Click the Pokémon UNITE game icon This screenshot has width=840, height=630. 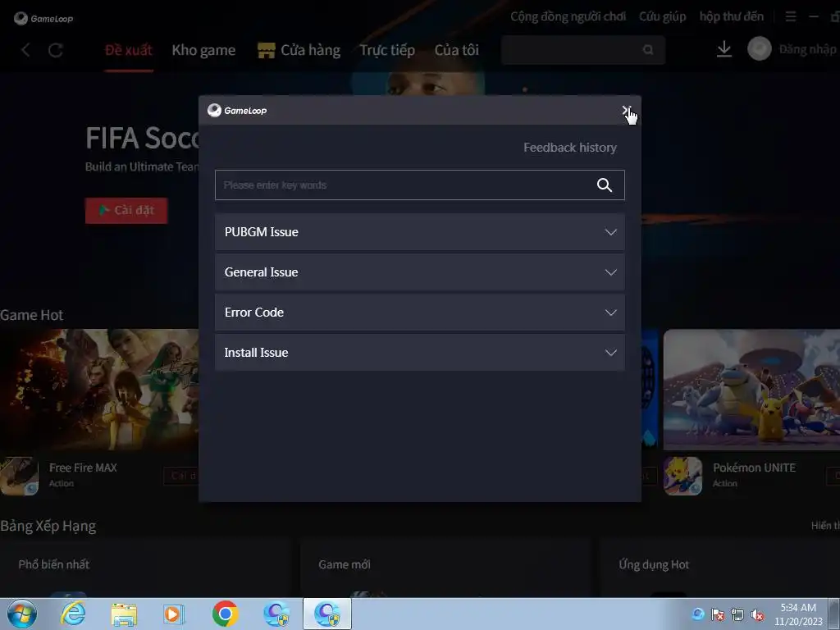[x=682, y=476]
